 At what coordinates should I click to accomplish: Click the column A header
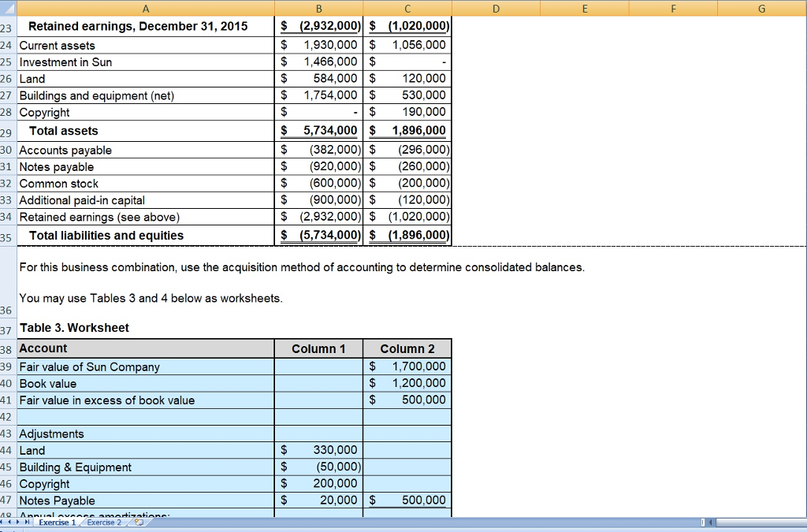[x=146, y=9]
